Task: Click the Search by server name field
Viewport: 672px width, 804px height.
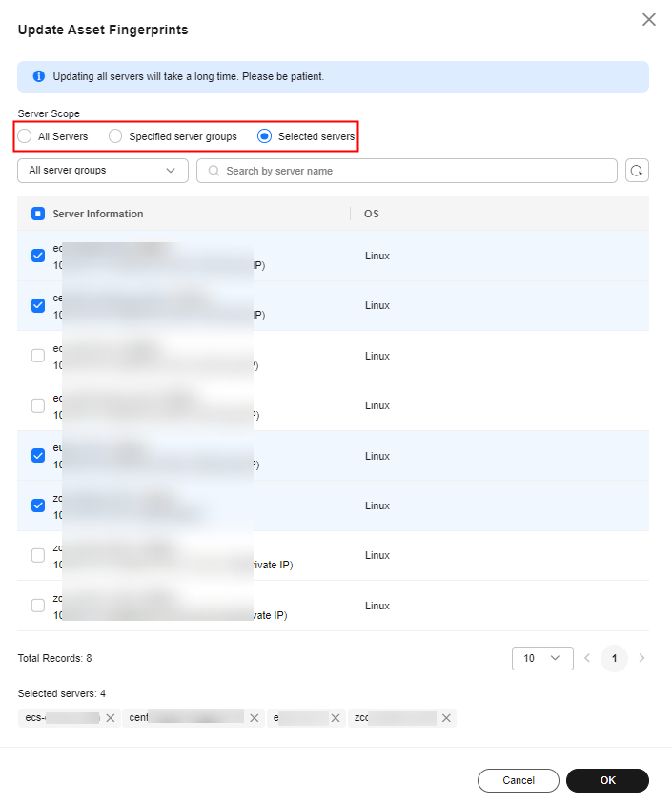Action: tap(406, 171)
